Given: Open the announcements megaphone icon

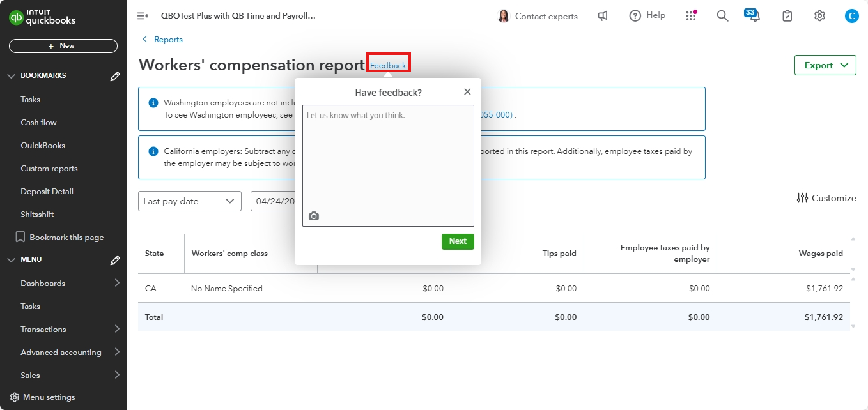Looking at the screenshot, I should (603, 16).
